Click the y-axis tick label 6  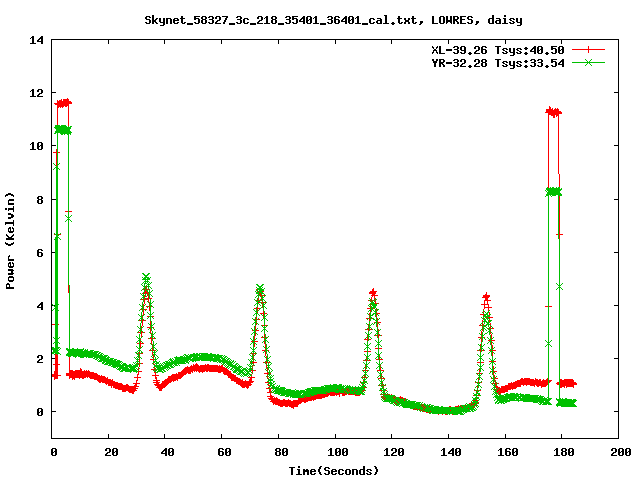[x=40, y=253]
